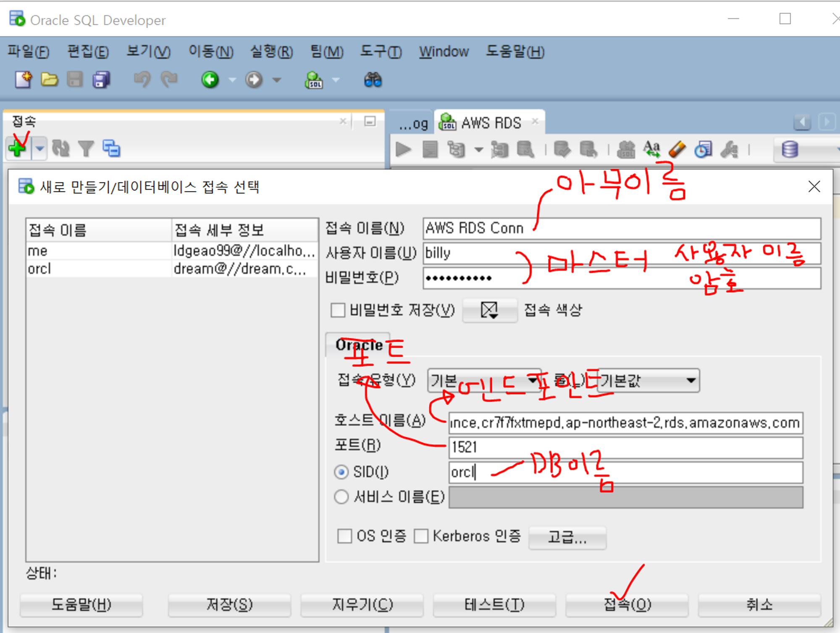Click the green back navigation arrow

(210, 79)
